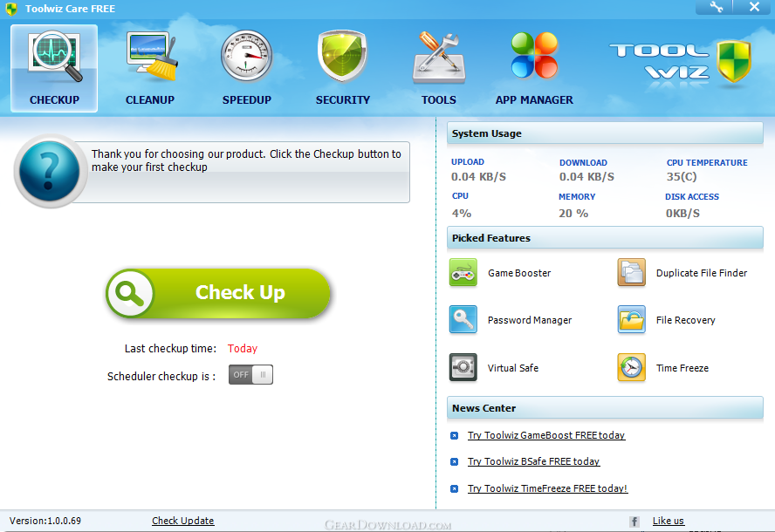
Task: Switch to the APP MANAGER tab label
Action: (x=534, y=99)
